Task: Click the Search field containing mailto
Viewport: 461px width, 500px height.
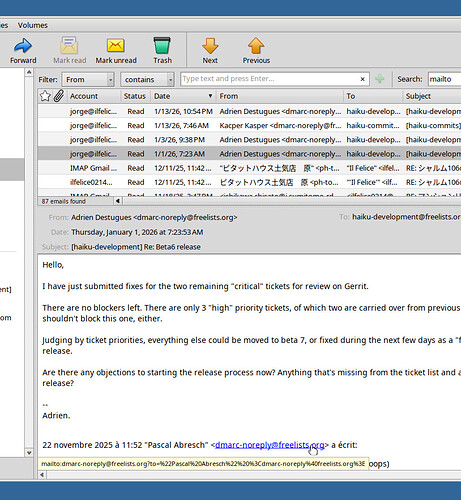Action: (x=445, y=79)
